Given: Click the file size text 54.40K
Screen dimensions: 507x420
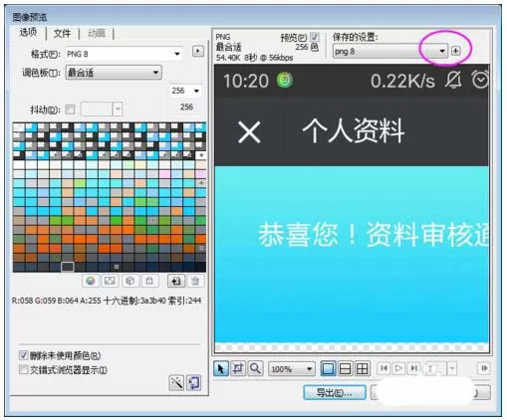Looking at the screenshot, I should [228, 58].
